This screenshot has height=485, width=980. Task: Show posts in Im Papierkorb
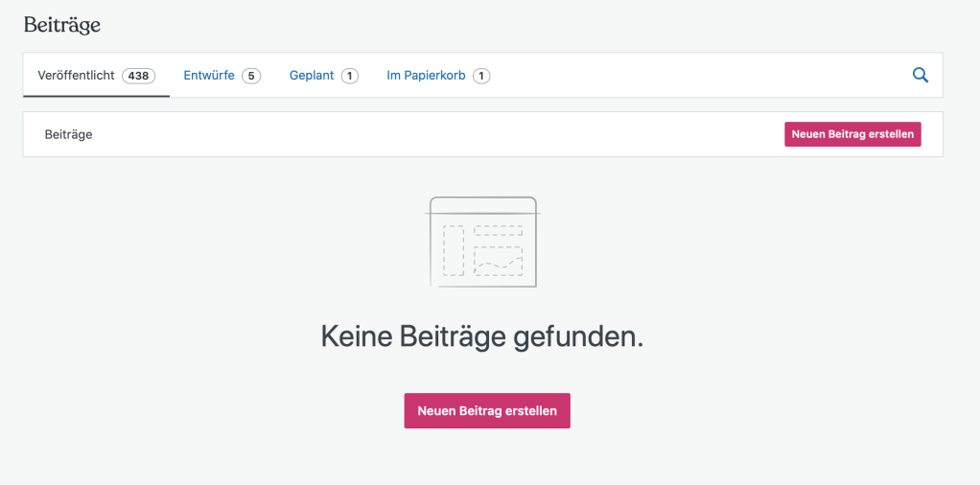426,76
